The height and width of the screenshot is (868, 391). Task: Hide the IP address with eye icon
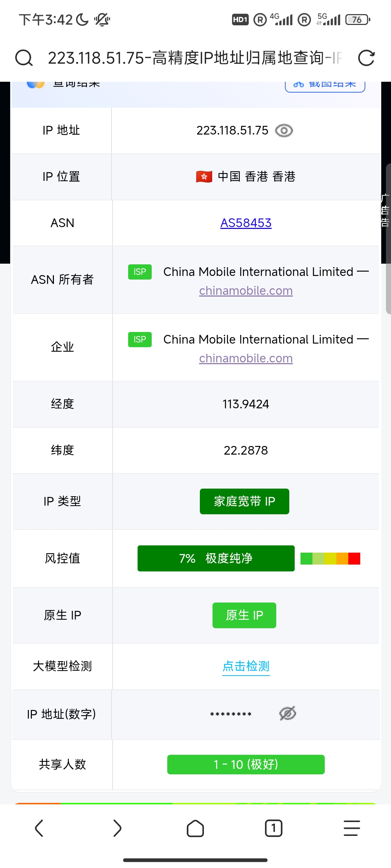click(284, 131)
